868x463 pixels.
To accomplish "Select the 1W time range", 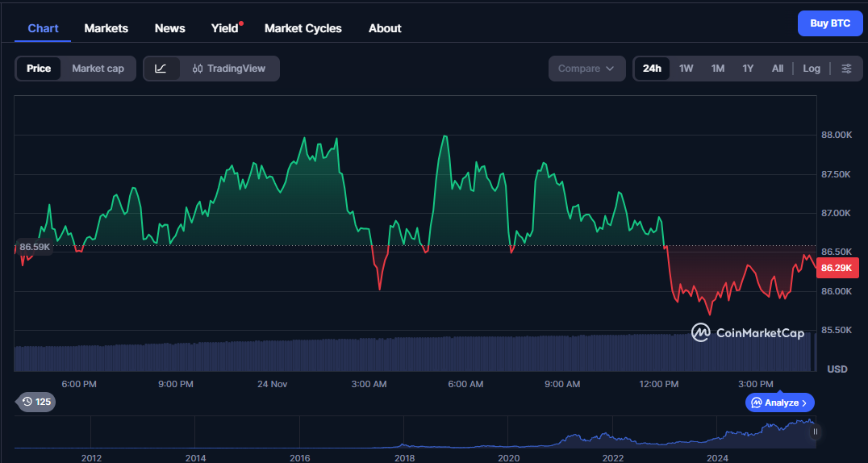I will (686, 69).
